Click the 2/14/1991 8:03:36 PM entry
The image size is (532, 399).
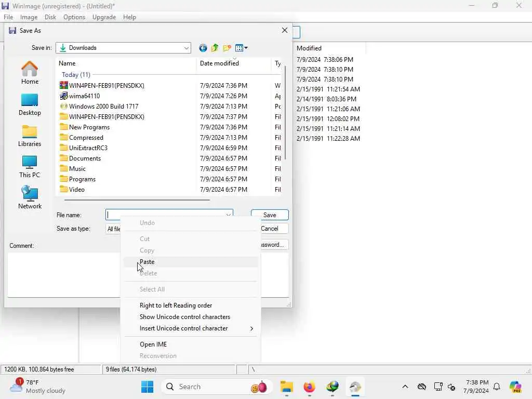326,99
